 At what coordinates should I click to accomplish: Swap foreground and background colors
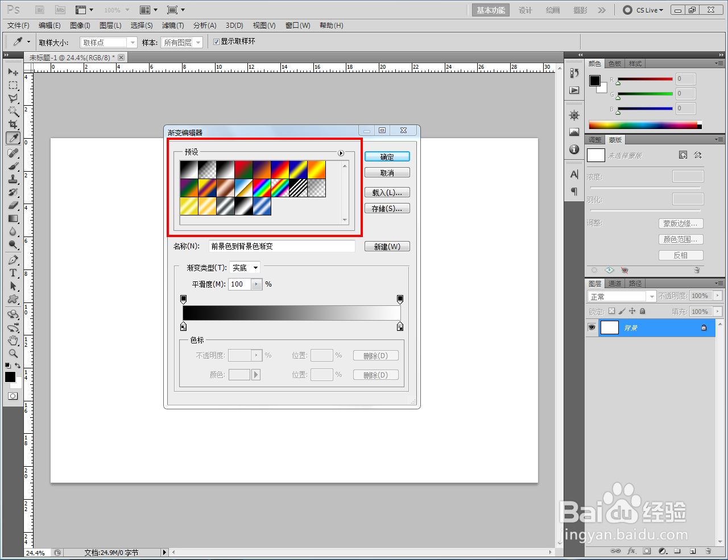point(18,366)
